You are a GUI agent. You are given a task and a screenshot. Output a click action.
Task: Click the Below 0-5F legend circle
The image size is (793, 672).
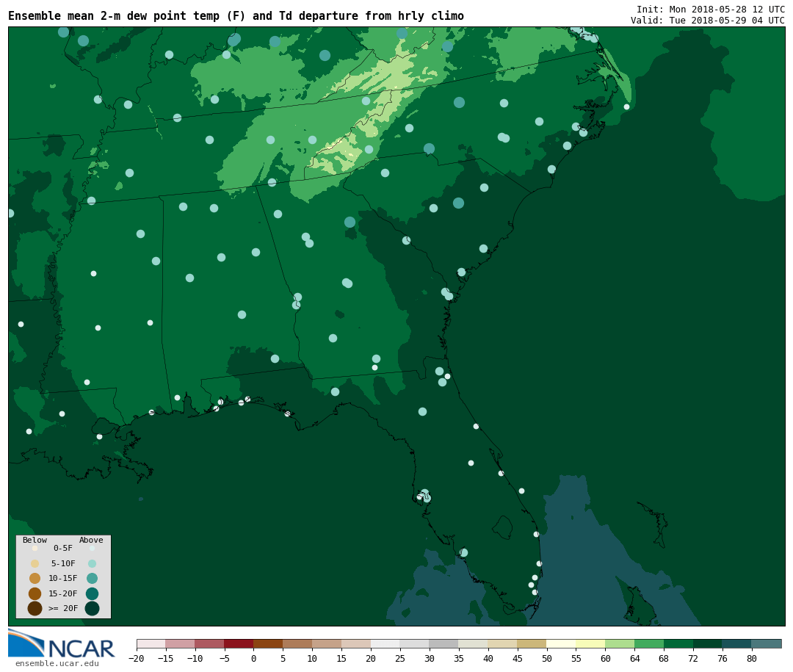(x=35, y=548)
